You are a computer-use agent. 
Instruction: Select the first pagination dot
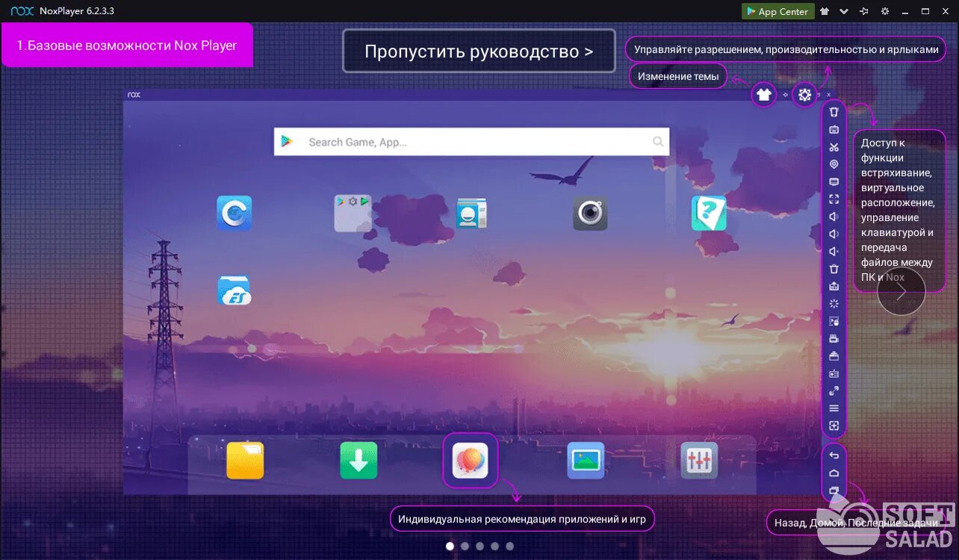coord(450,546)
